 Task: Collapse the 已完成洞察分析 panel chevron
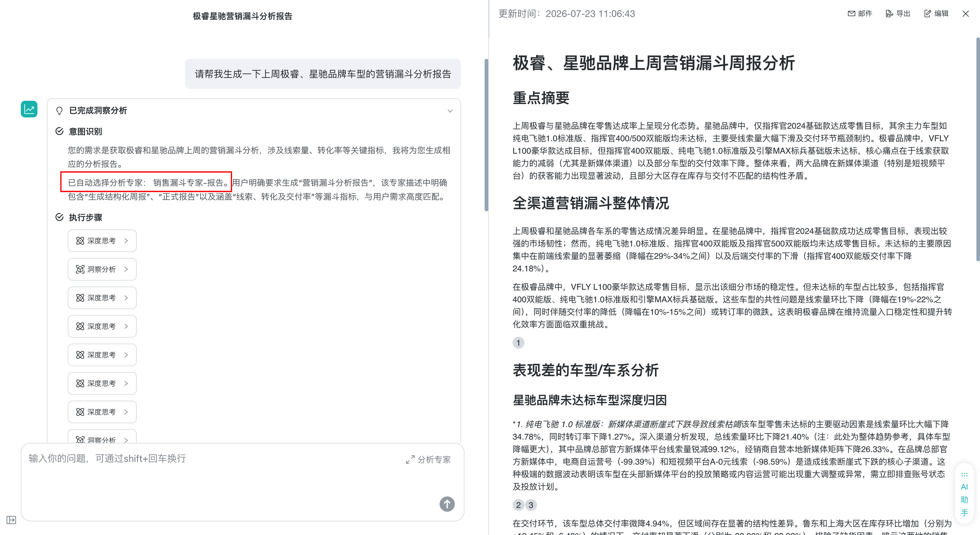[x=450, y=111]
